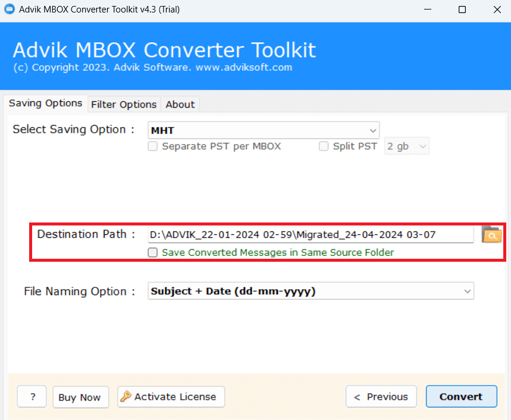Click the File Naming Option label
This screenshot has width=511, height=420.
tap(80, 292)
